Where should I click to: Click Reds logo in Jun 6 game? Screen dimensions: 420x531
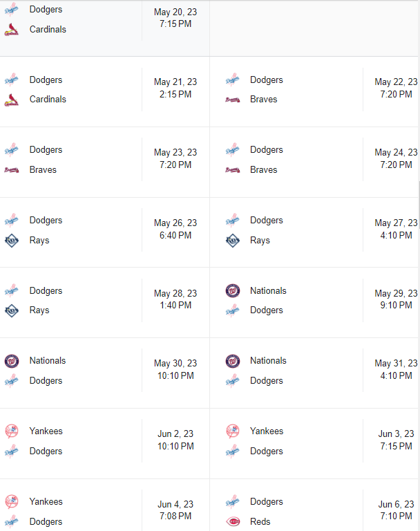pyautogui.click(x=232, y=522)
